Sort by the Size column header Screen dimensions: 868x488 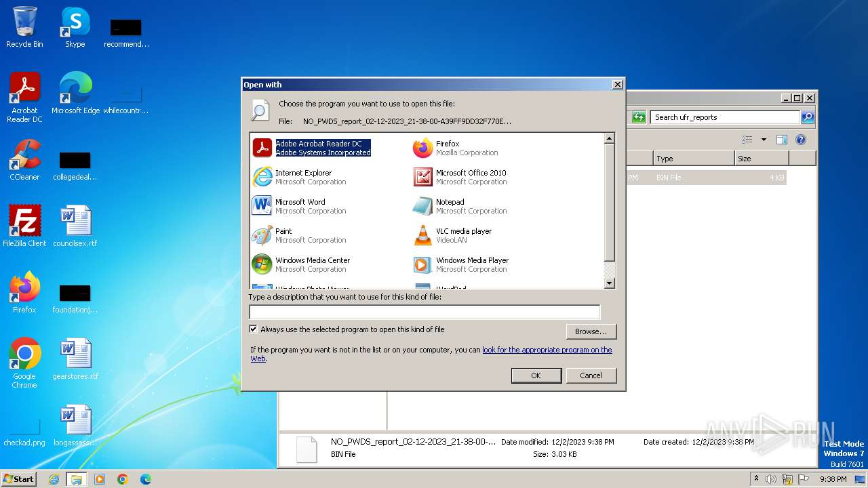point(762,159)
